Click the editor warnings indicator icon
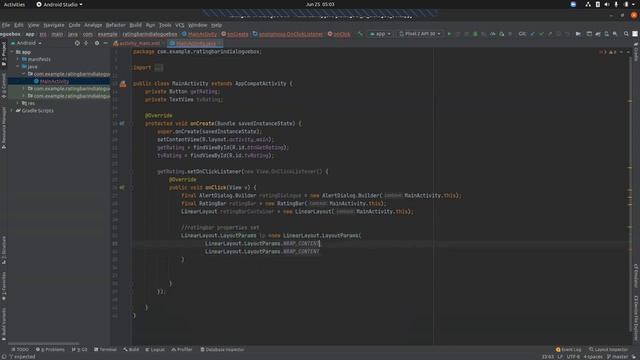 [612, 52]
